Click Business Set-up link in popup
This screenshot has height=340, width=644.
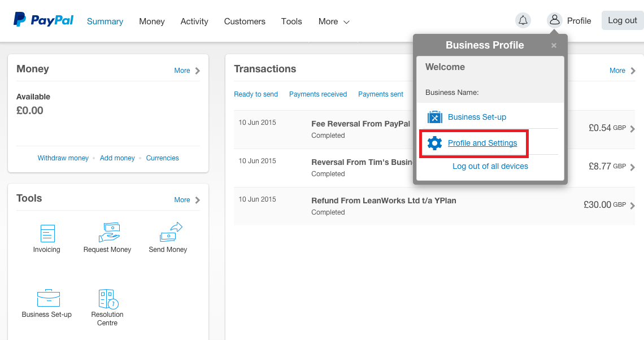tap(477, 117)
